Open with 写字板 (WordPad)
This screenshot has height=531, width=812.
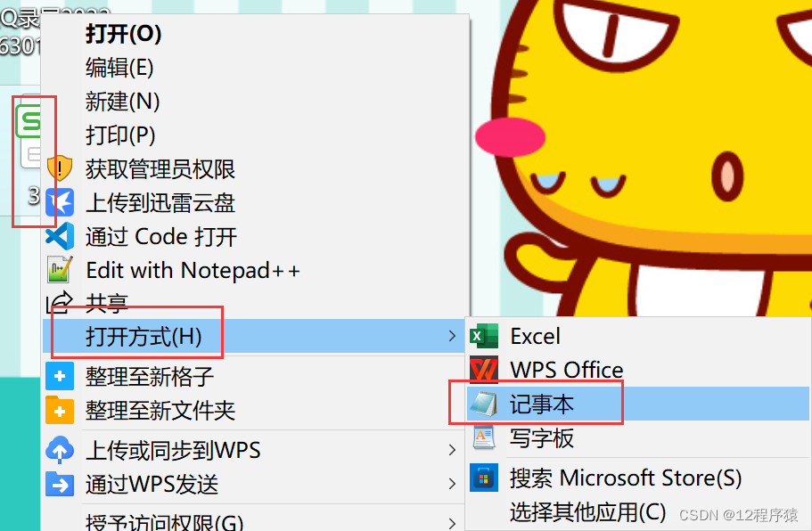[638, 437]
